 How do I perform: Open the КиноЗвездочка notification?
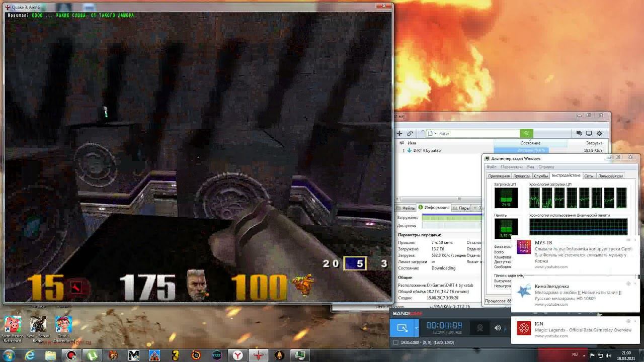575,295
